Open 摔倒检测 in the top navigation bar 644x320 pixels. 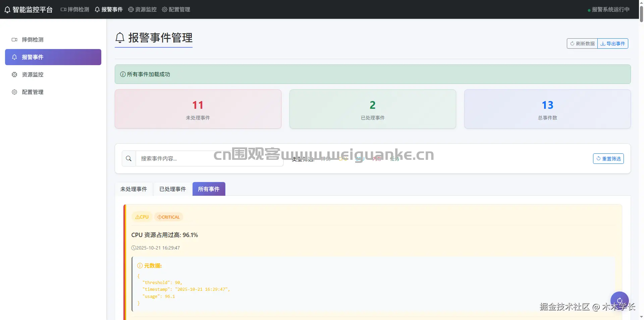[x=75, y=9]
